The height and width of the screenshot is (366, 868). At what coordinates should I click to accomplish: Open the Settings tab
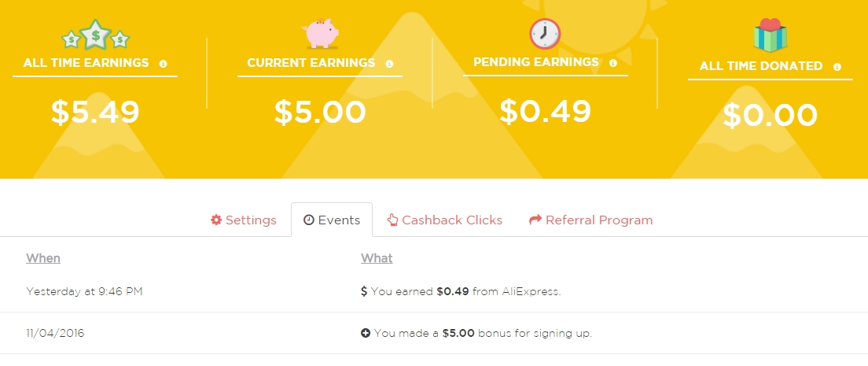pyautogui.click(x=244, y=220)
